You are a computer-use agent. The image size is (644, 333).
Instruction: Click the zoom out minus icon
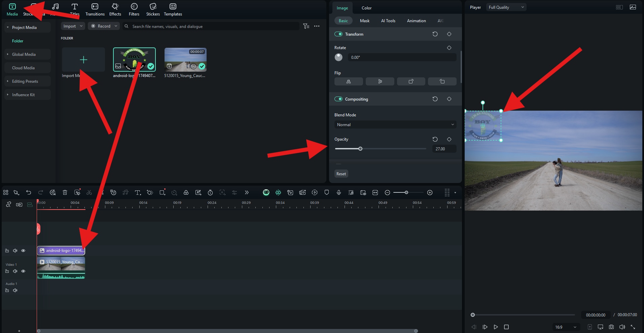point(387,192)
